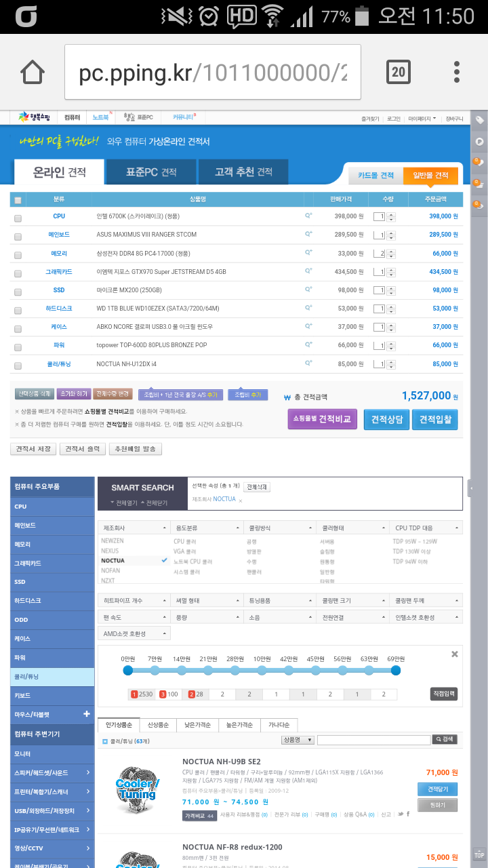
Task: Close the price range slider panel
Action: [x=455, y=654]
